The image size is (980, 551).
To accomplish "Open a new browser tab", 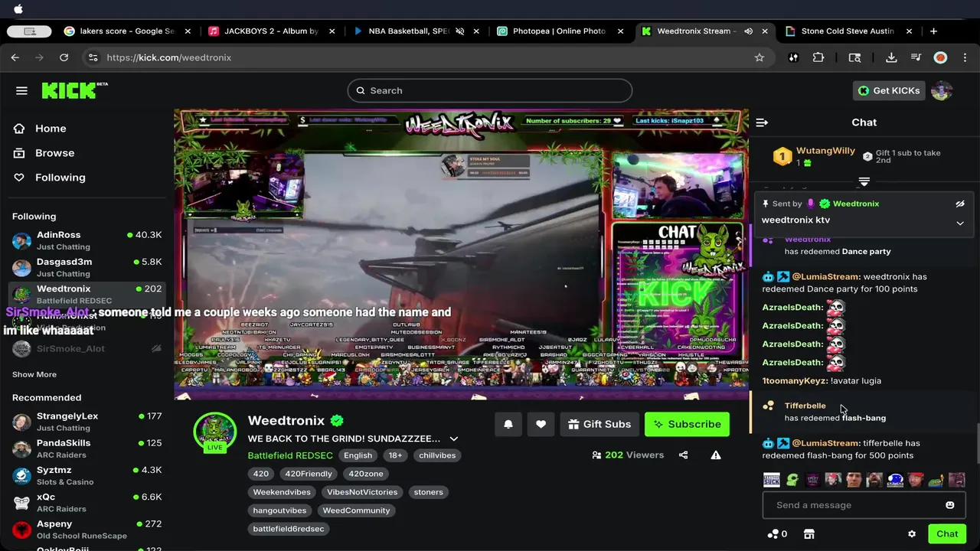I will coord(933,31).
